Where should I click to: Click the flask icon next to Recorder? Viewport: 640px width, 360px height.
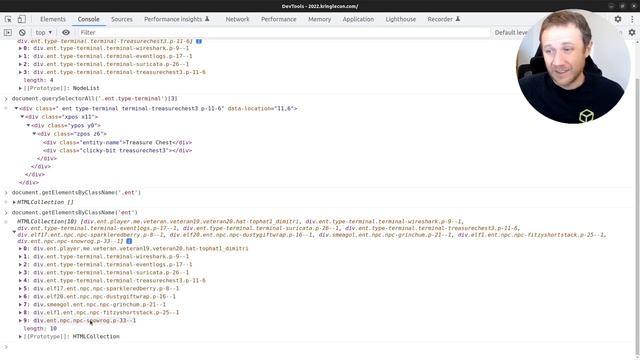[458, 19]
